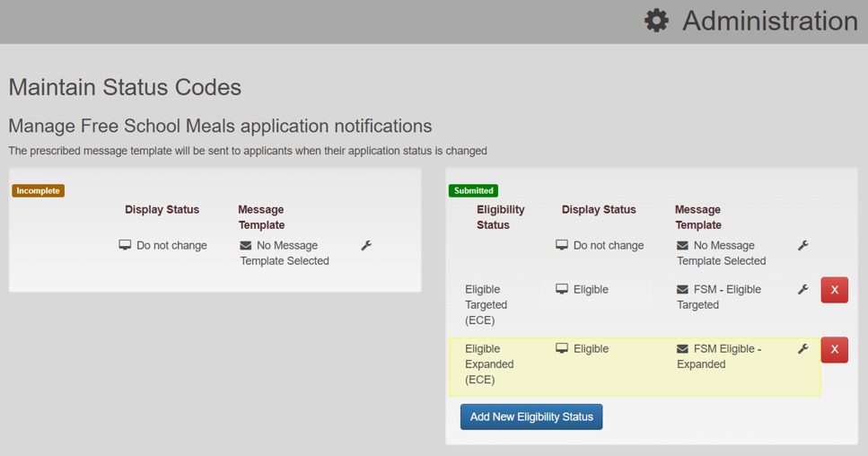Click monitor icon in Eligible Expanded row

point(562,348)
